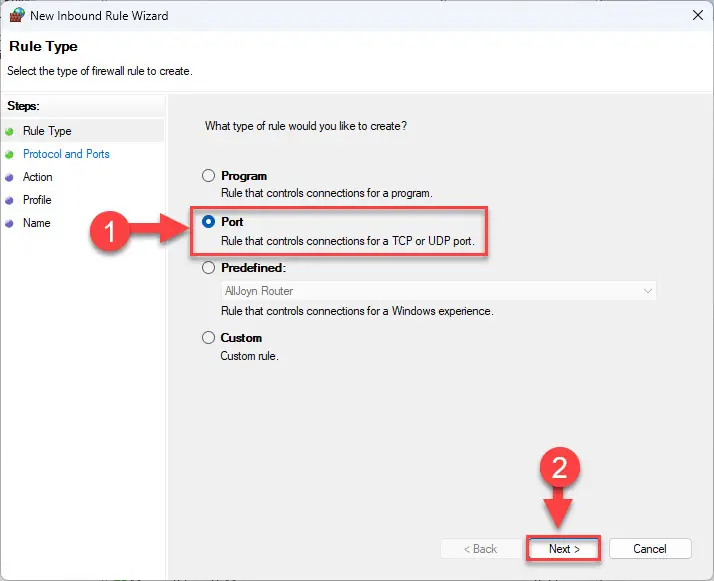This screenshot has width=714, height=581.
Task: Choose the Predefined radio button
Action: tap(208, 268)
